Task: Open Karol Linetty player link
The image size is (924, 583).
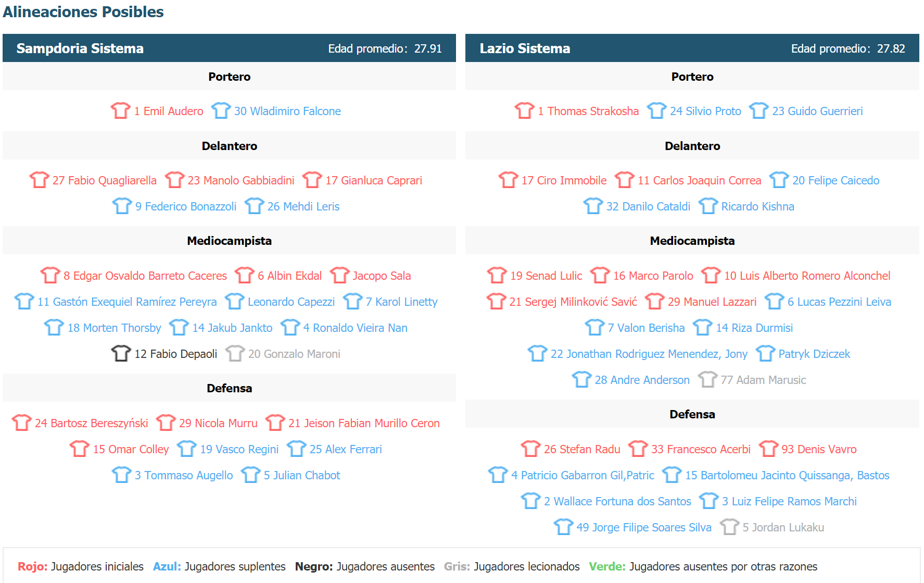Action: point(401,302)
